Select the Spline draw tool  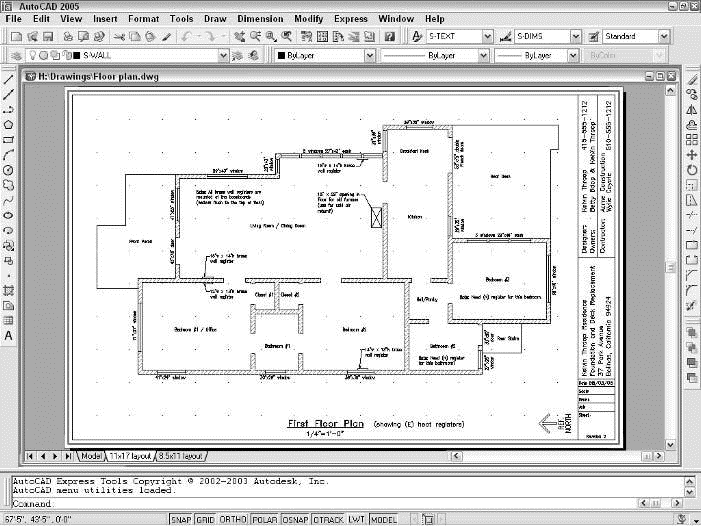coord(8,200)
